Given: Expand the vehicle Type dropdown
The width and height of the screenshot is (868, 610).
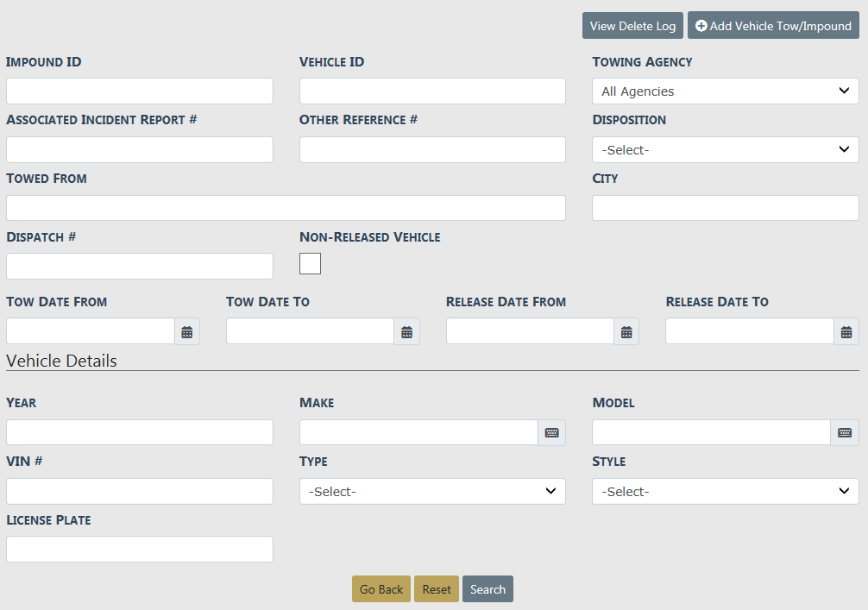Looking at the screenshot, I should pyautogui.click(x=432, y=492).
